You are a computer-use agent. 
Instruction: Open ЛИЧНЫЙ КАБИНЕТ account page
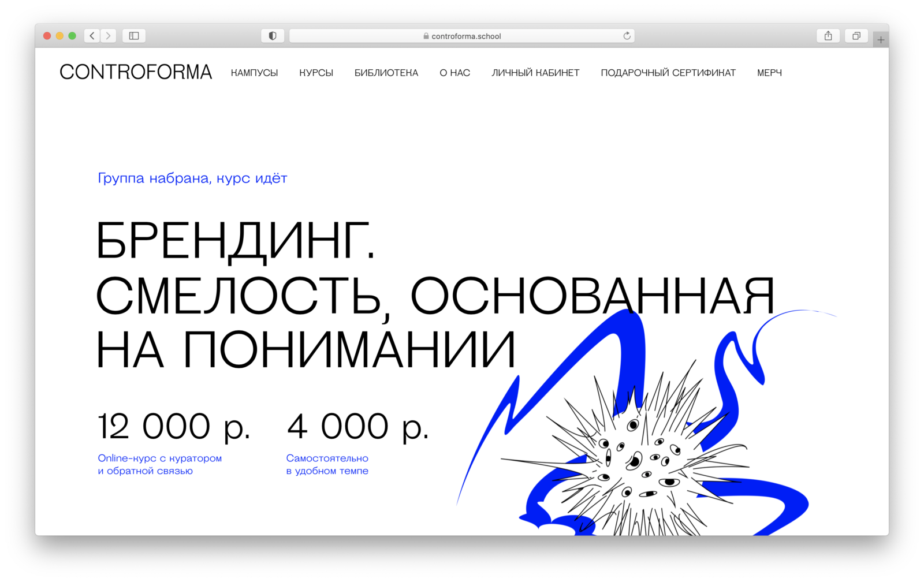(535, 73)
